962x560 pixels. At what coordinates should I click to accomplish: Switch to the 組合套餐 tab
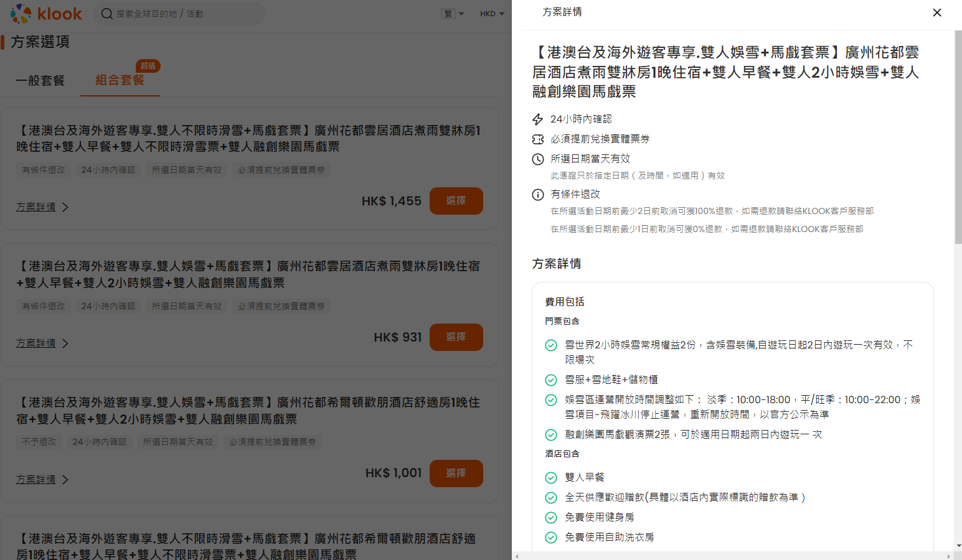[120, 80]
